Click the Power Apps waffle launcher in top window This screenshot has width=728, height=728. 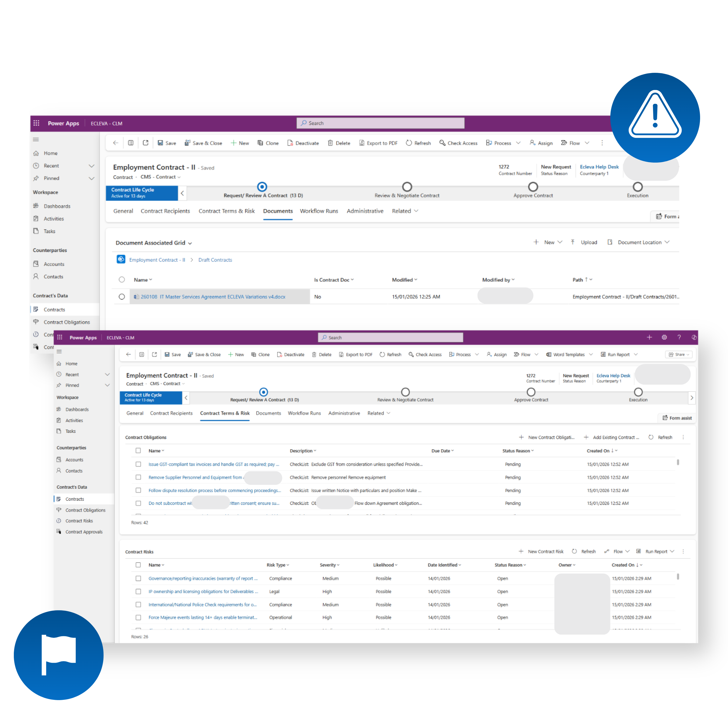tap(37, 123)
